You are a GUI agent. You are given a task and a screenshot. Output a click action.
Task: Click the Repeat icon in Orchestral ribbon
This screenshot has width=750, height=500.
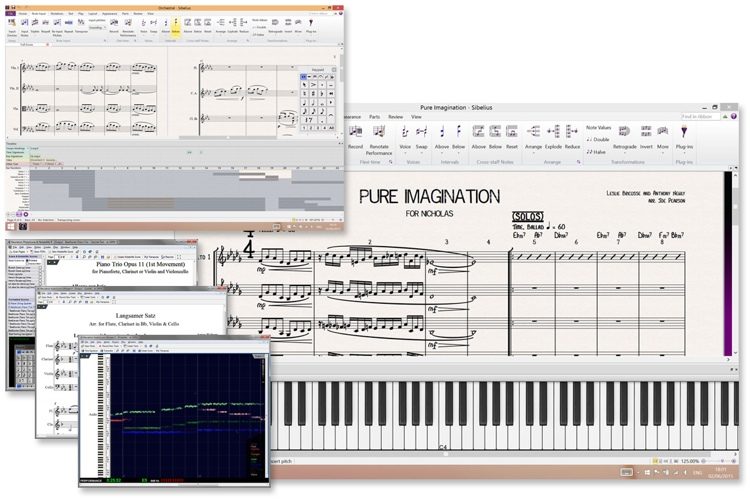point(69,22)
